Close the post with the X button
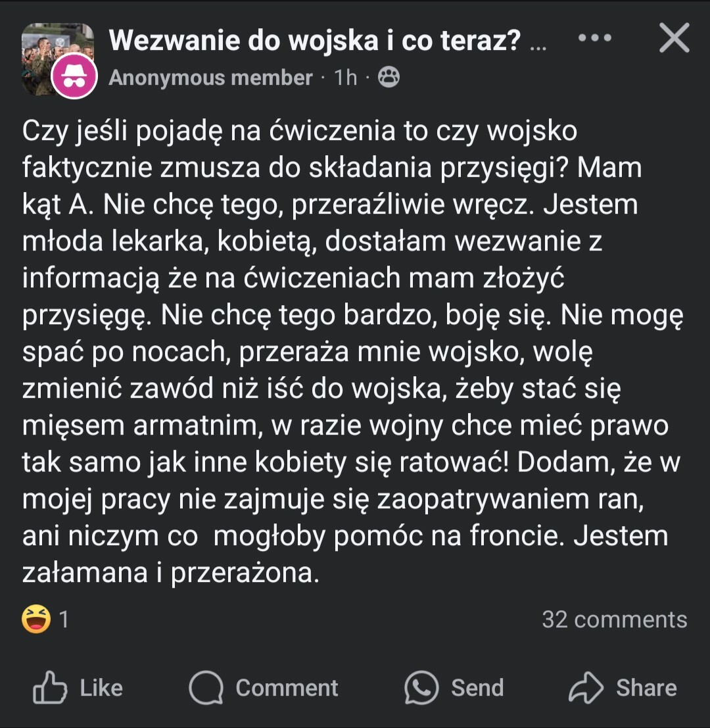The width and height of the screenshot is (710, 728). pos(674,39)
